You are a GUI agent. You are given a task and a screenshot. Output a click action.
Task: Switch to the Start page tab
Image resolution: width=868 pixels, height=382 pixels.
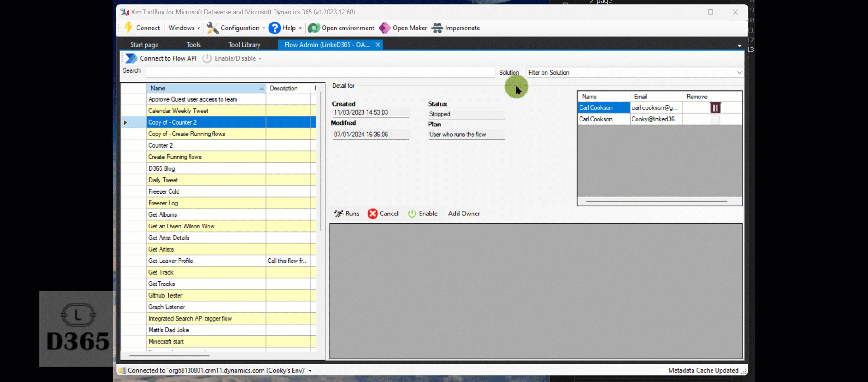(144, 45)
